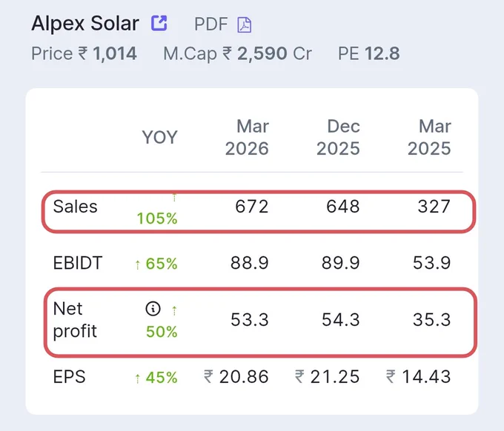Select the Mar 2025 column header
Viewport: 504px width, 431px height.
pyautogui.click(x=429, y=138)
